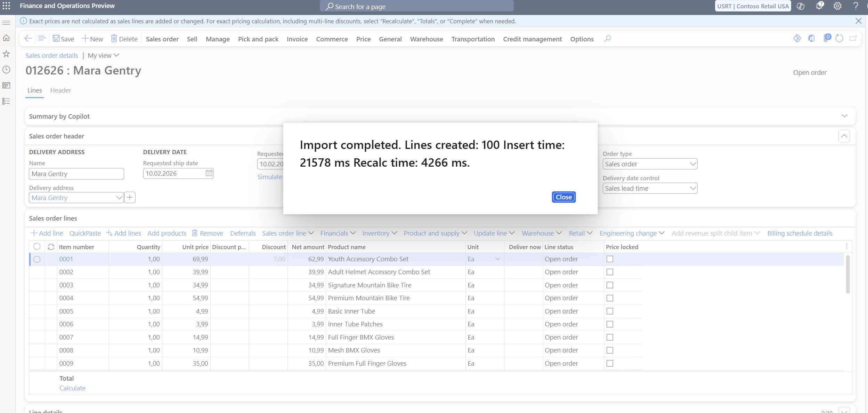Switch to the Header tab
This screenshot has height=413, width=868.
[60, 90]
